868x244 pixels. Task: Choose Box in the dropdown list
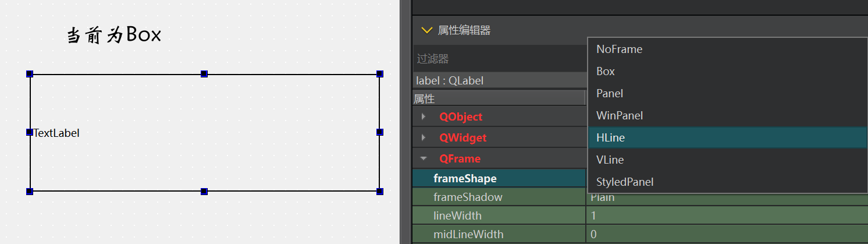pyautogui.click(x=606, y=72)
